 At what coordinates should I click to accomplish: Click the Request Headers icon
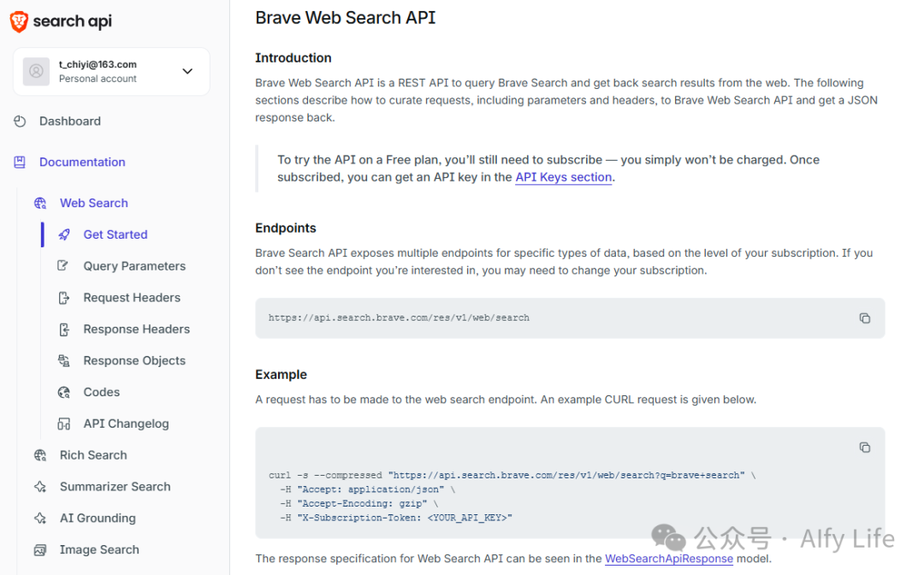pyautogui.click(x=63, y=298)
